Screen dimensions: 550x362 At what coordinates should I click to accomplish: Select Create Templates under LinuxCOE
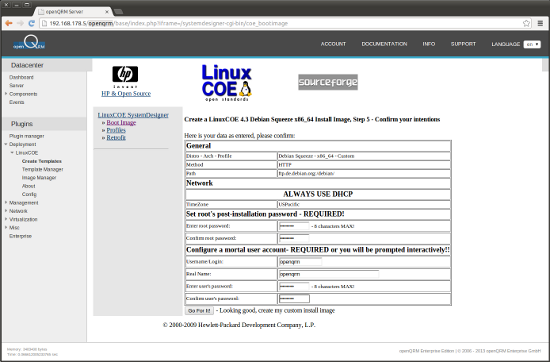42,161
